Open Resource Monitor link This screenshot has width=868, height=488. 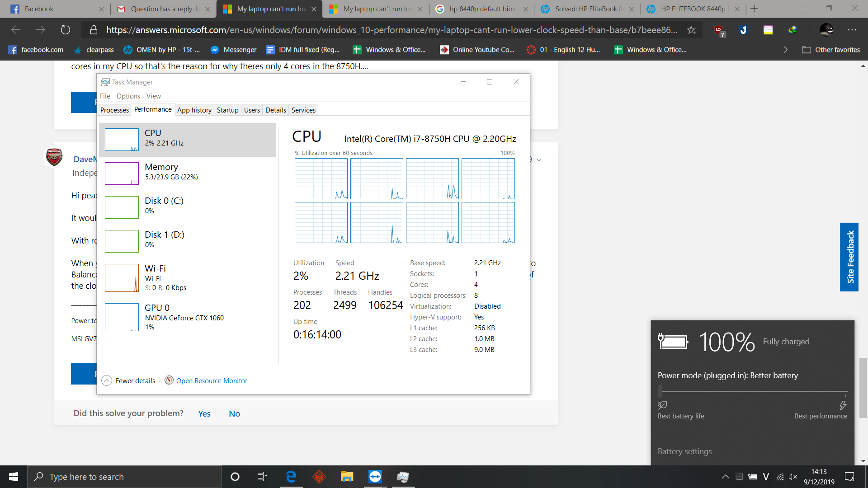click(x=212, y=380)
